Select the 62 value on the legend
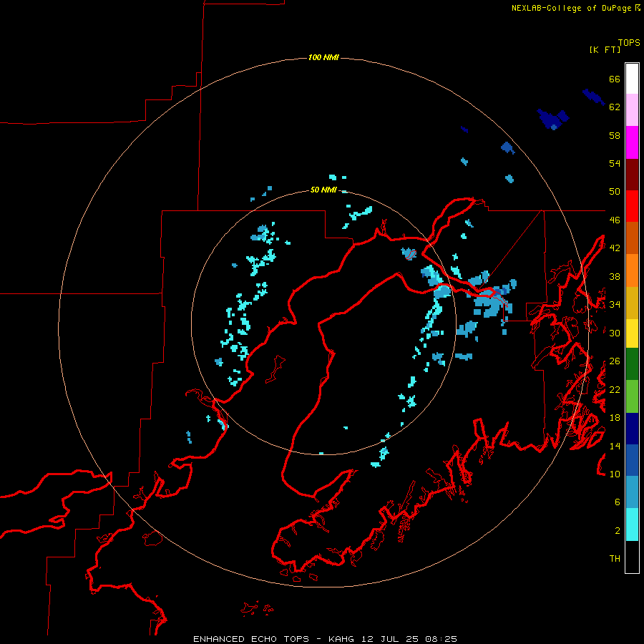This screenshot has width=644, height=644. tap(615, 107)
